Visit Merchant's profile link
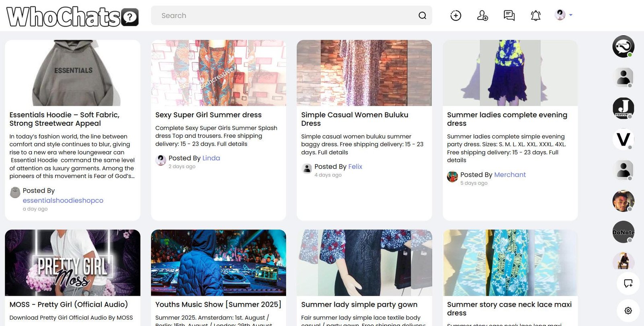The image size is (644, 326). point(510,174)
